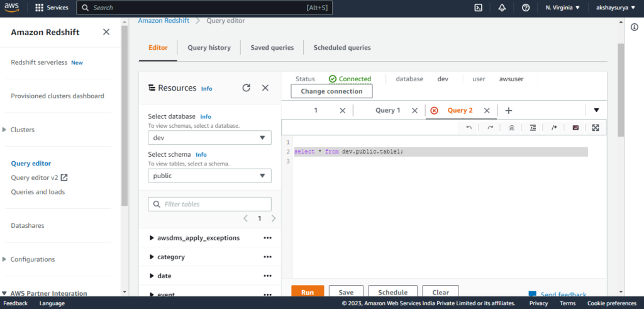Close the Query 2 tab
The height and width of the screenshot is (309, 644).
[487, 111]
